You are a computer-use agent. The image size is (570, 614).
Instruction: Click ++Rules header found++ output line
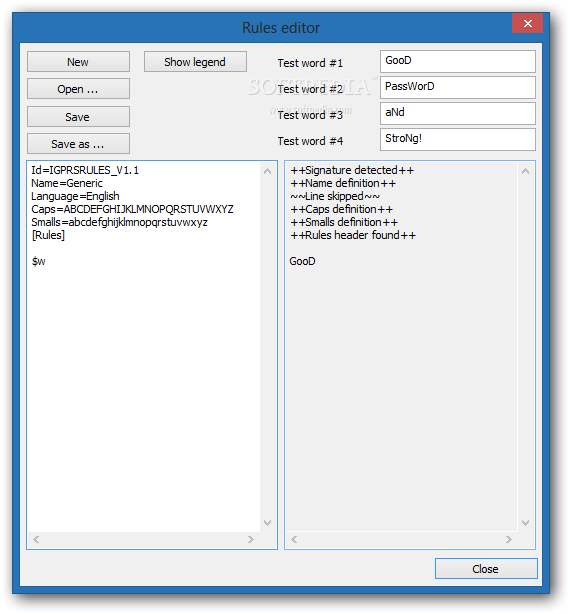click(x=353, y=235)
